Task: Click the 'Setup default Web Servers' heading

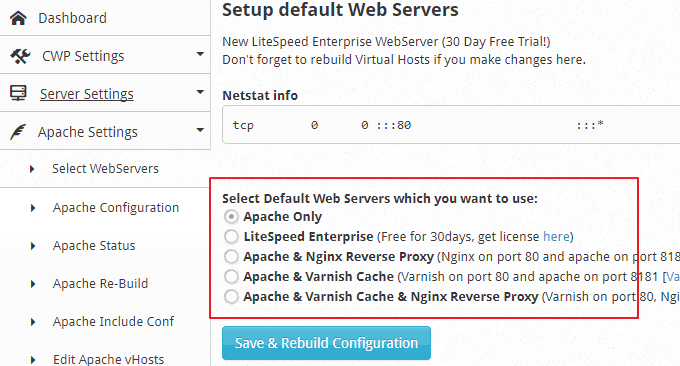Action: click(x=340, y=10)
